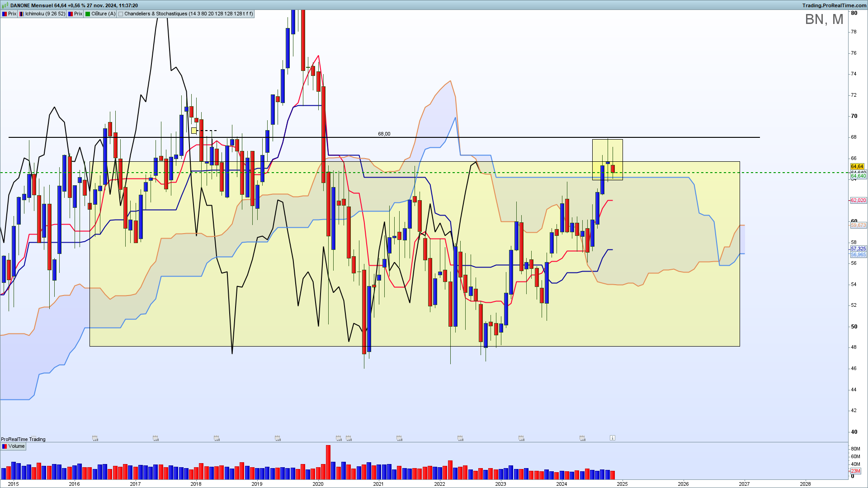Click the 40 price scale label
Image resolution: width=868 pixels, height=488 pixels.
coord(854,432)
